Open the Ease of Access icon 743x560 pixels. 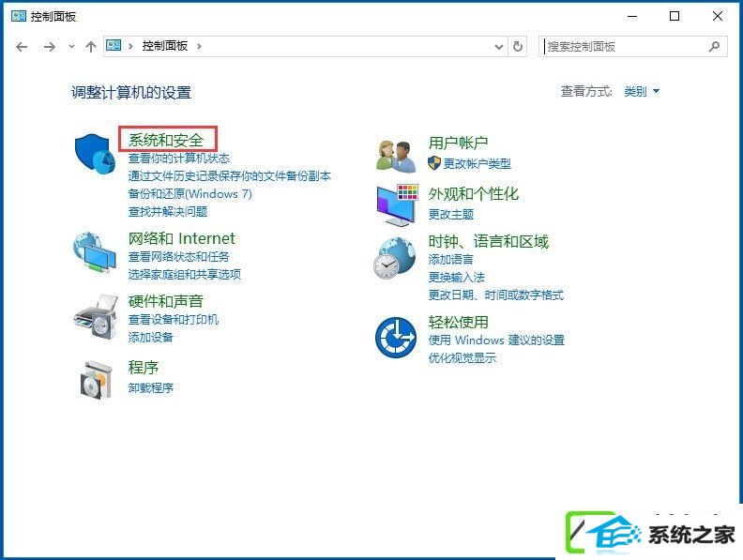(396, 338)
